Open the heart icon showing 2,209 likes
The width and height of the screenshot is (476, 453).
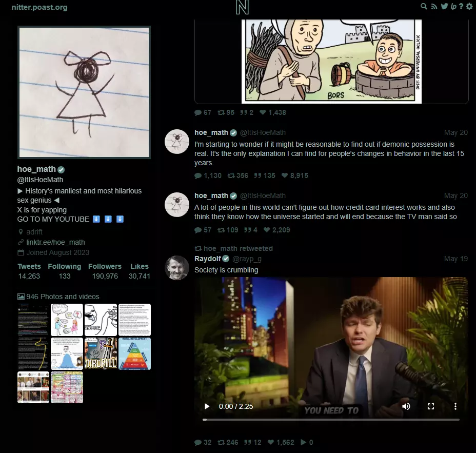pyautogui.click(x=267, y=230)
